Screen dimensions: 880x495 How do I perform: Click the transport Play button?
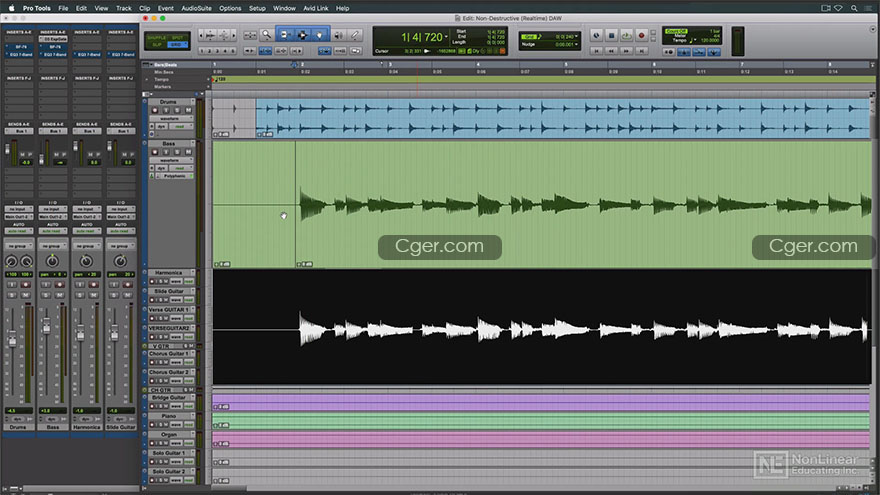[x=626, y=35]
